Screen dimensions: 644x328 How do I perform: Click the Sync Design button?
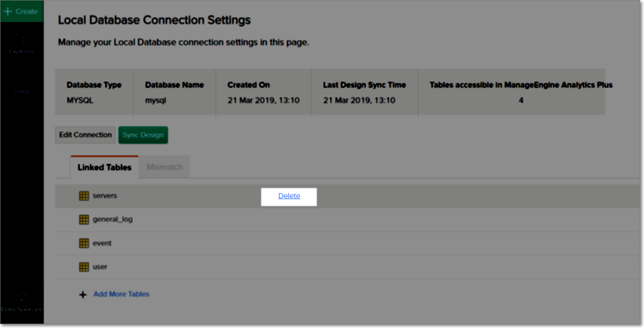tap(143, 135)
